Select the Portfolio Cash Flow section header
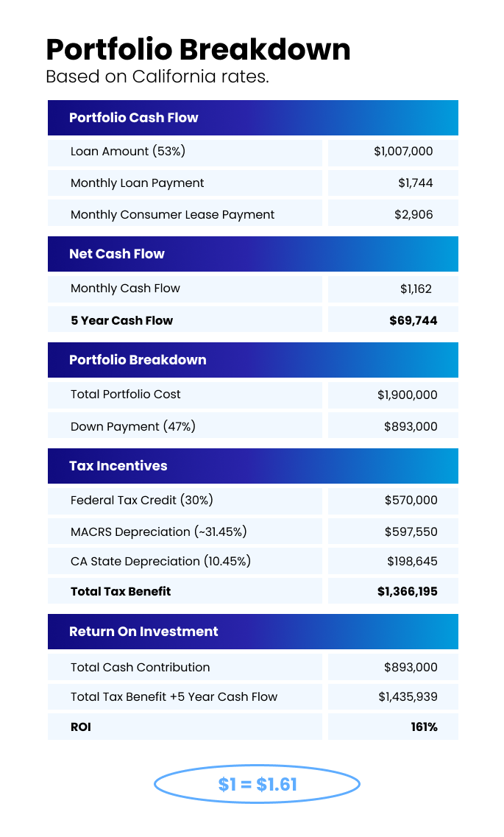The image size is (504, 837). pos(134,118)
